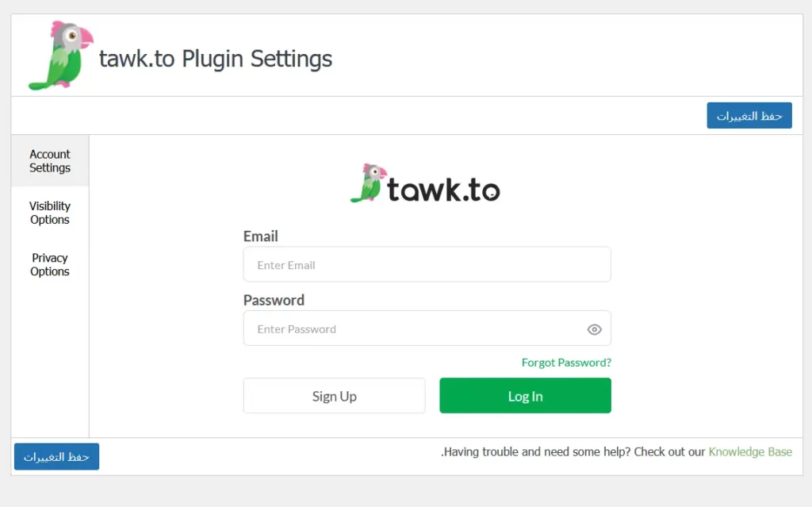Click the parrot logo in the page header

coord(60,56)
